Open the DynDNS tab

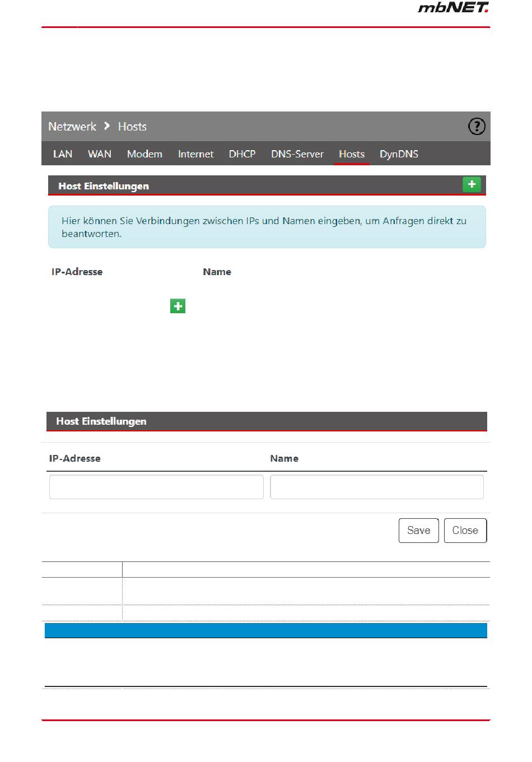pos(399,154)
